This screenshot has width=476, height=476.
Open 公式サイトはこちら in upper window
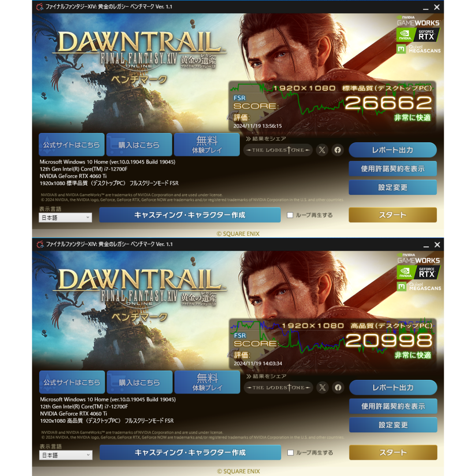pyautogui.click(x=72, y=145)
